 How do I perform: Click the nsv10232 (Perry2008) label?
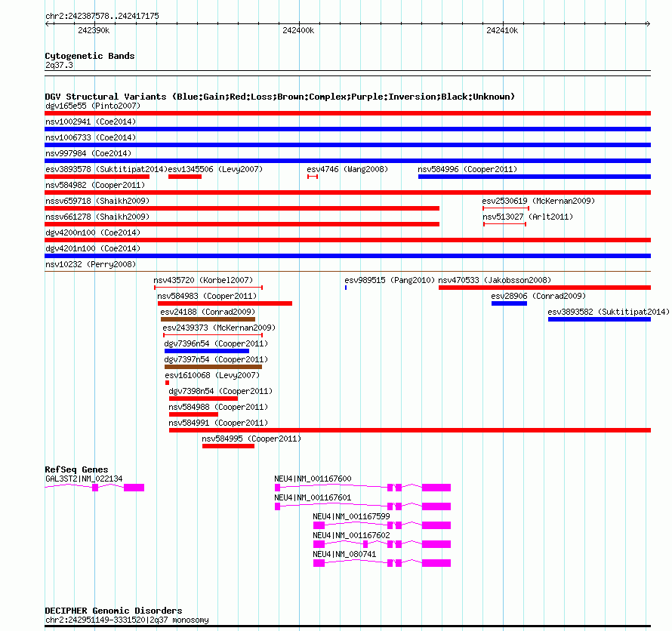[91, 264]
